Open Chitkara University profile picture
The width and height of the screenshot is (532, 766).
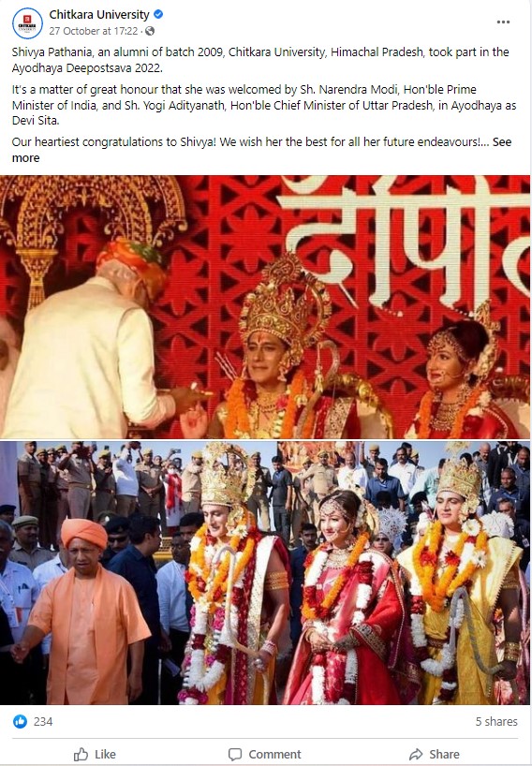(27, 23)
